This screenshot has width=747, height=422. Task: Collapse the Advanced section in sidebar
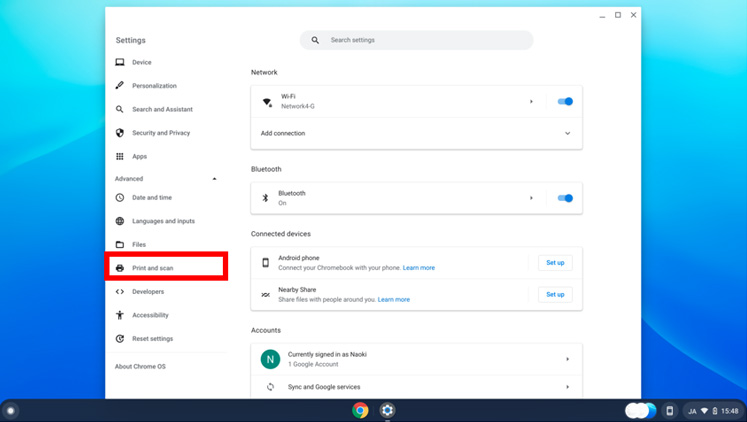click(214, 179)
